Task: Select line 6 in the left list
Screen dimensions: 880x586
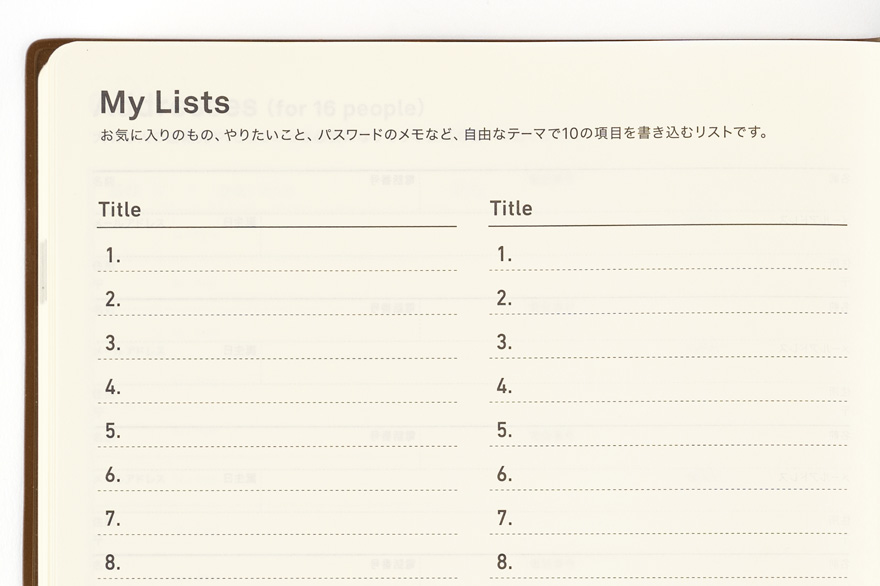Action: [x=277, y=476]
